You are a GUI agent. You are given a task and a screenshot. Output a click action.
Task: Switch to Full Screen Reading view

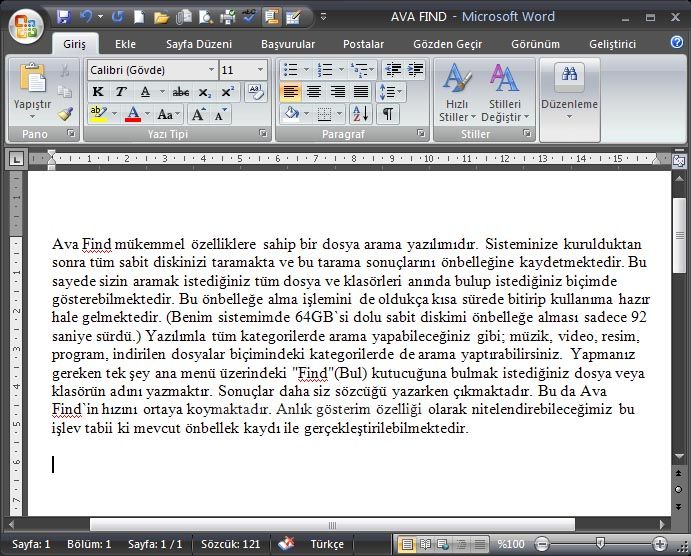(425, 544)
